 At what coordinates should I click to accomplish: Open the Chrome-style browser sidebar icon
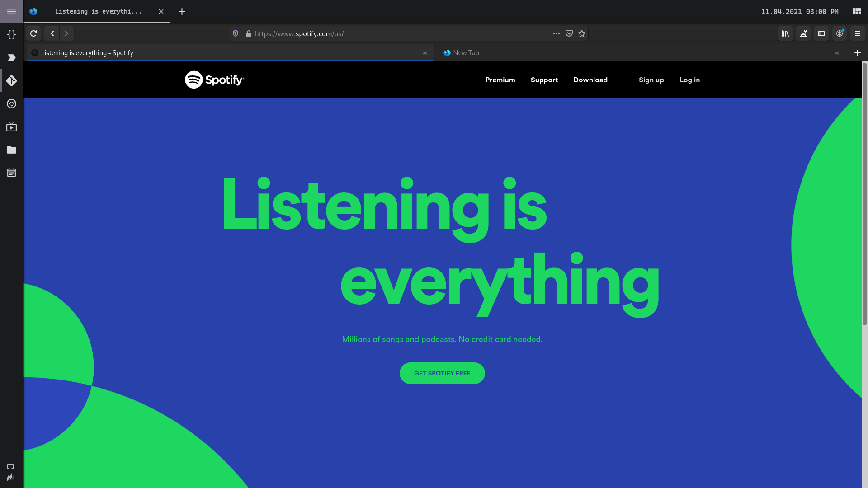coord(11,104)
